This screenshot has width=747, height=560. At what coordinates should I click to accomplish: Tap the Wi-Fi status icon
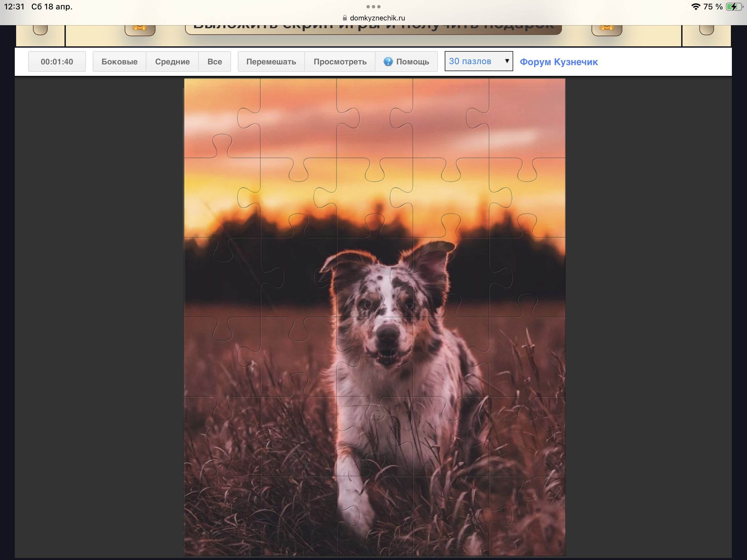695,7
